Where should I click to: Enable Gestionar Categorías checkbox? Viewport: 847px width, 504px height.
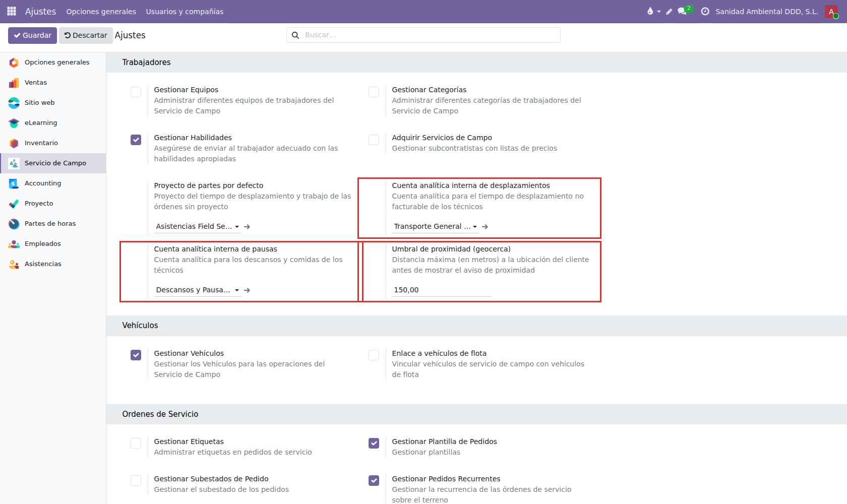point(374,92)
